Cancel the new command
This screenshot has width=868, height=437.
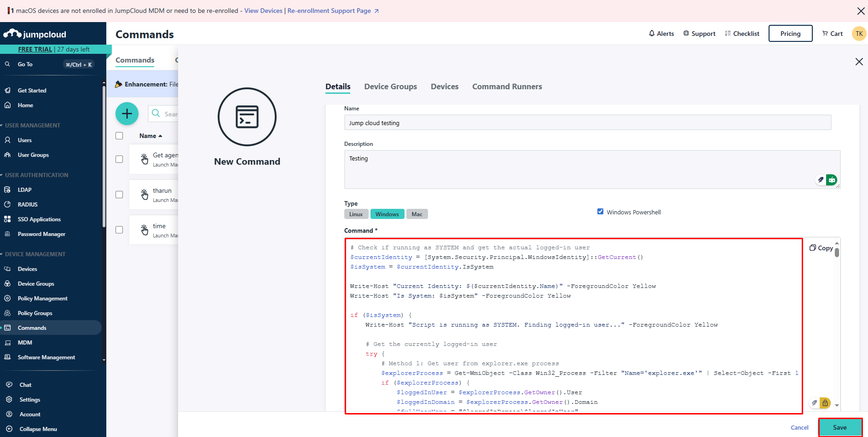point(799,427)
